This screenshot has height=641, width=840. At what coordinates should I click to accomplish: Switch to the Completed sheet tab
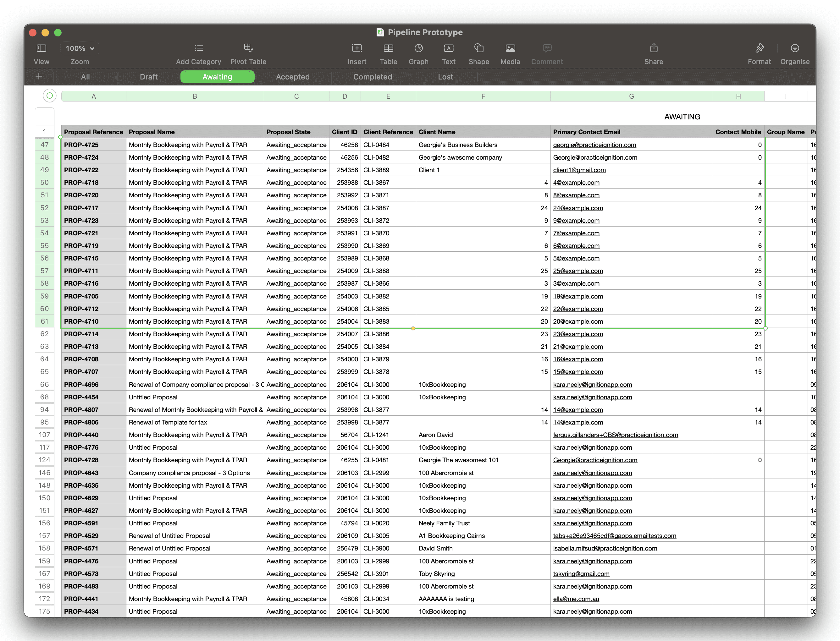[x=372, y=77]
